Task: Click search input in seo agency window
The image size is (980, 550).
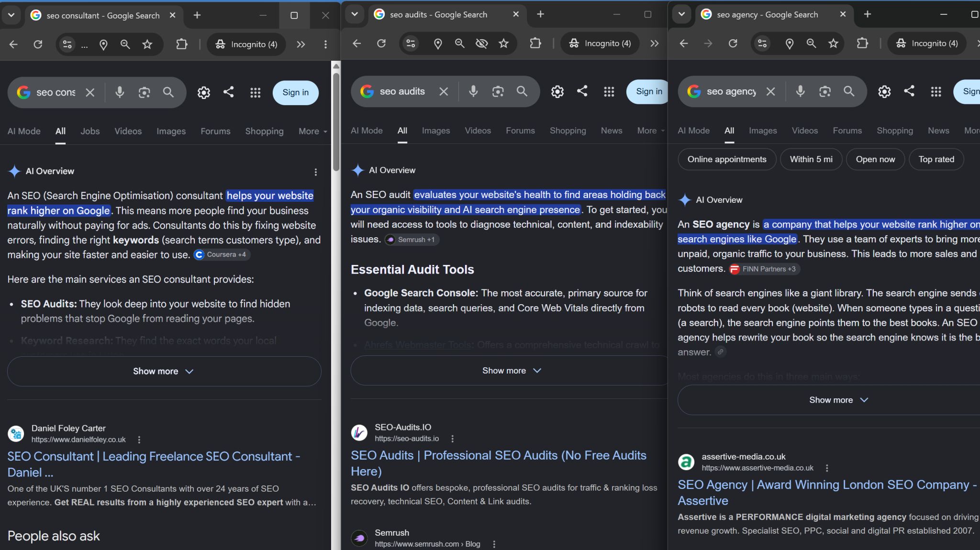Action: 732,91
